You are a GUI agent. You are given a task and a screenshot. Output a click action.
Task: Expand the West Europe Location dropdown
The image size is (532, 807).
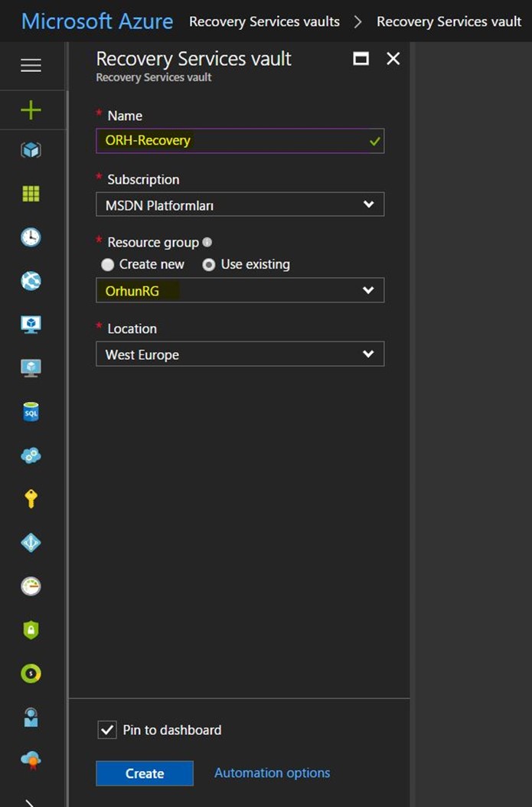tap(240, 354)
